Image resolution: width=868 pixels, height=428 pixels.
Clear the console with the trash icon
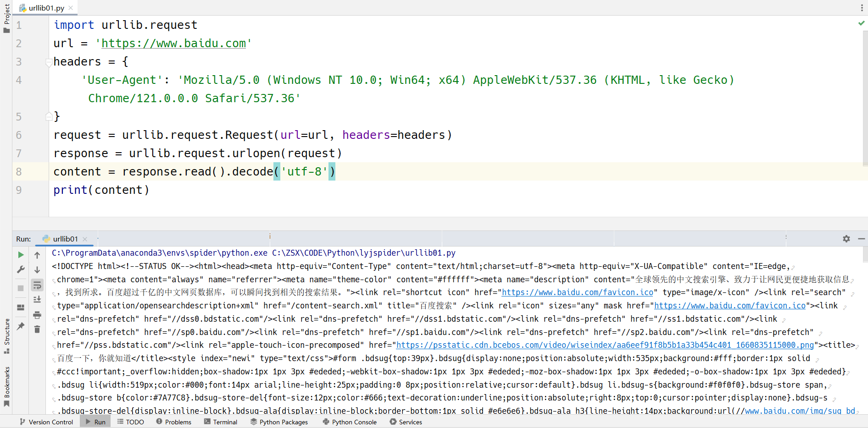click(x=37, y=329)
